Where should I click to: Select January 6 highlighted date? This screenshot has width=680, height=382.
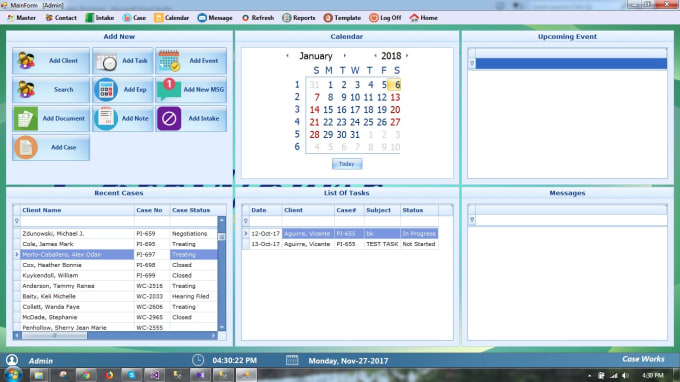coord(395,85)
